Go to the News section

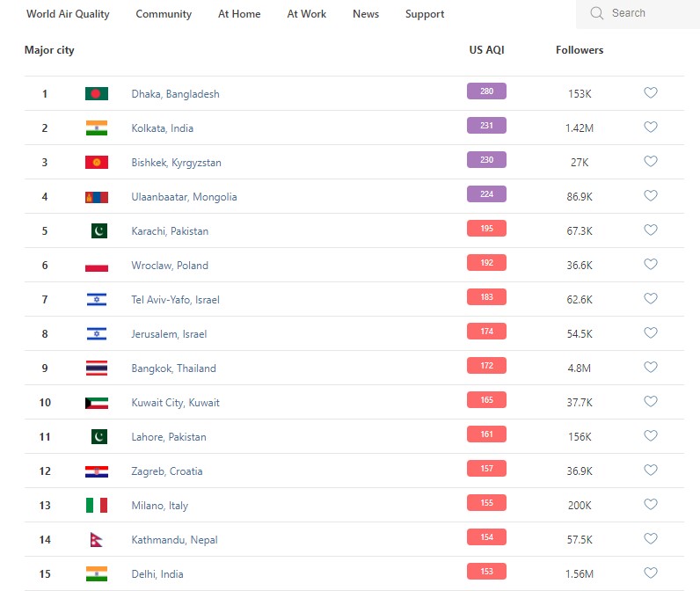366,14
